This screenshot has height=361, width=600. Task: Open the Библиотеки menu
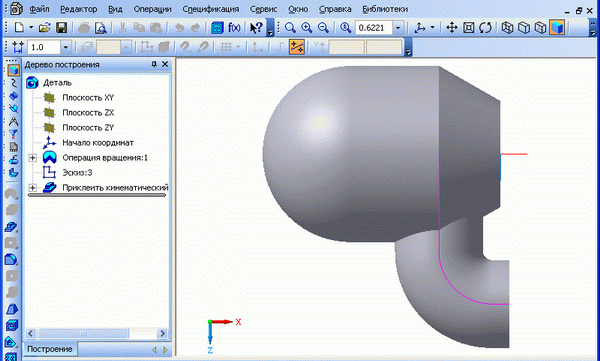click(x=385, y=9)
